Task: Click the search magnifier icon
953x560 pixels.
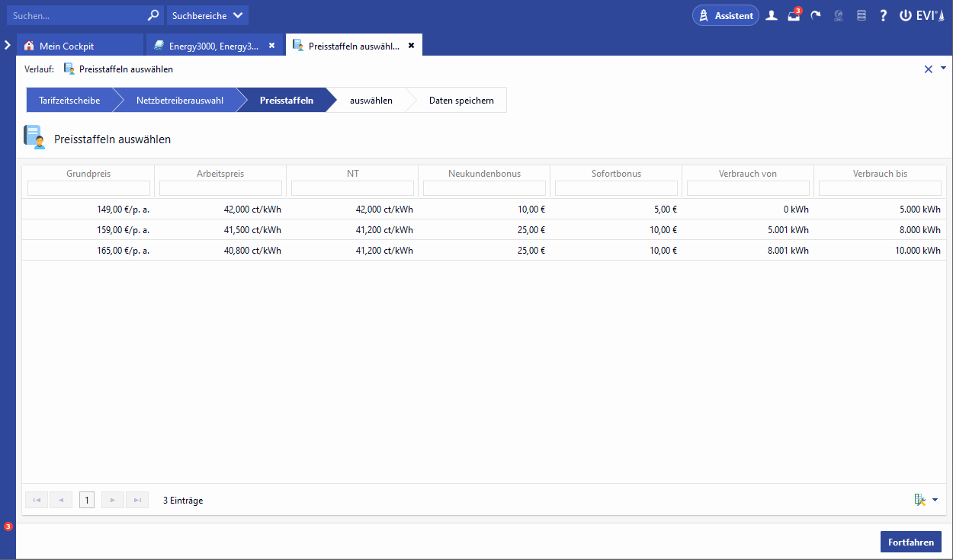Action: (x=153, y=15)
